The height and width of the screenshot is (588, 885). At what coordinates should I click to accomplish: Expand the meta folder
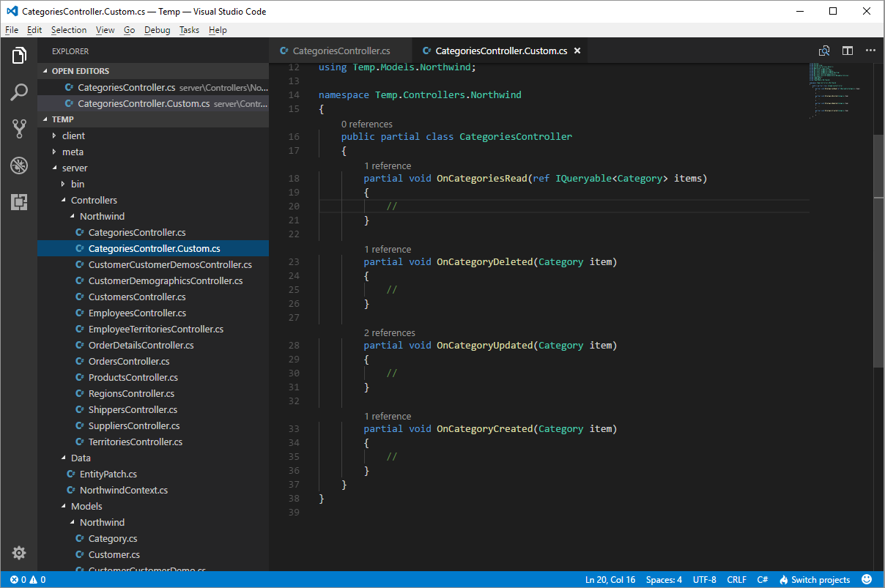[x=153, y=152]
